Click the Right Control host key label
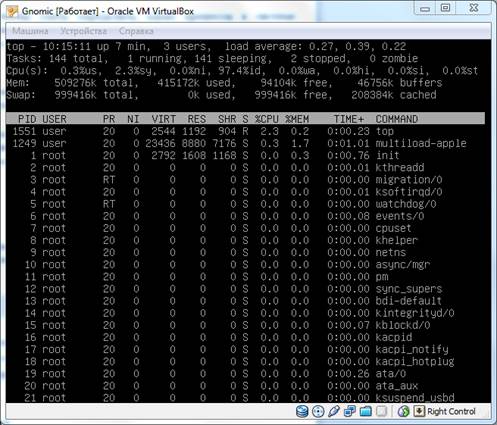Image resolution: width=497 pixels, height=425 pixels. (451, 412)
